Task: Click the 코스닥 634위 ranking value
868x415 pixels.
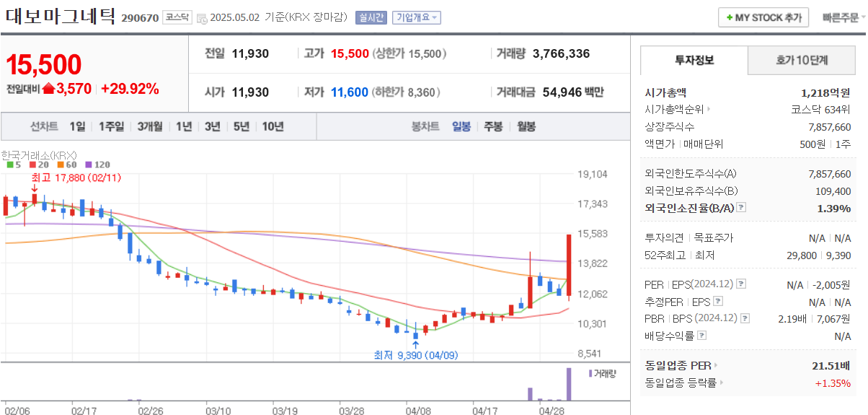Action: click(820, 110)
